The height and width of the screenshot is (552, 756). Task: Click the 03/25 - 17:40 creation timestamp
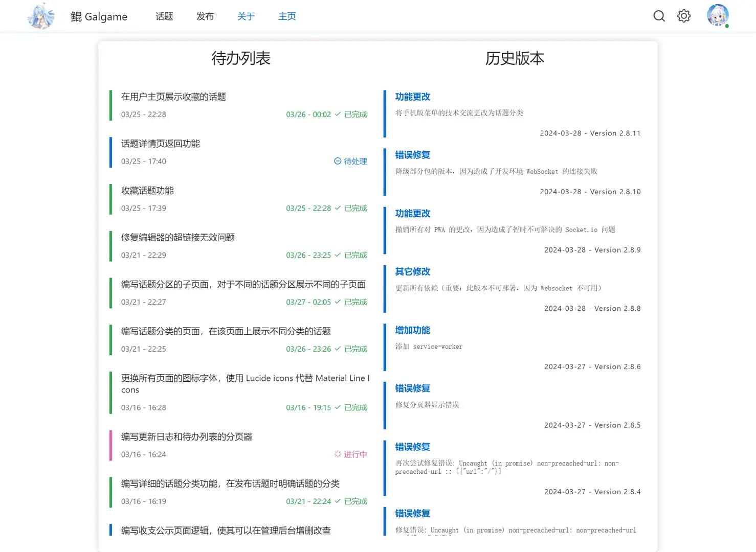click(x=144, y=162)
